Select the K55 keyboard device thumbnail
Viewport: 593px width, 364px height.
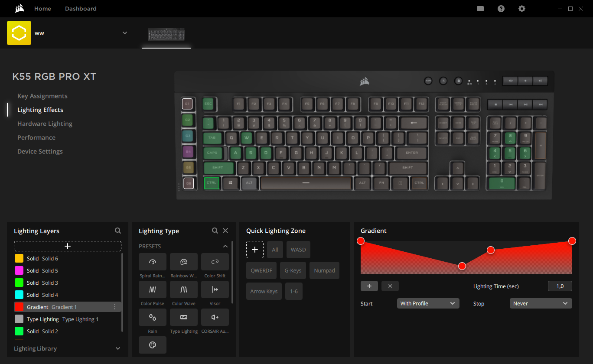166,35
